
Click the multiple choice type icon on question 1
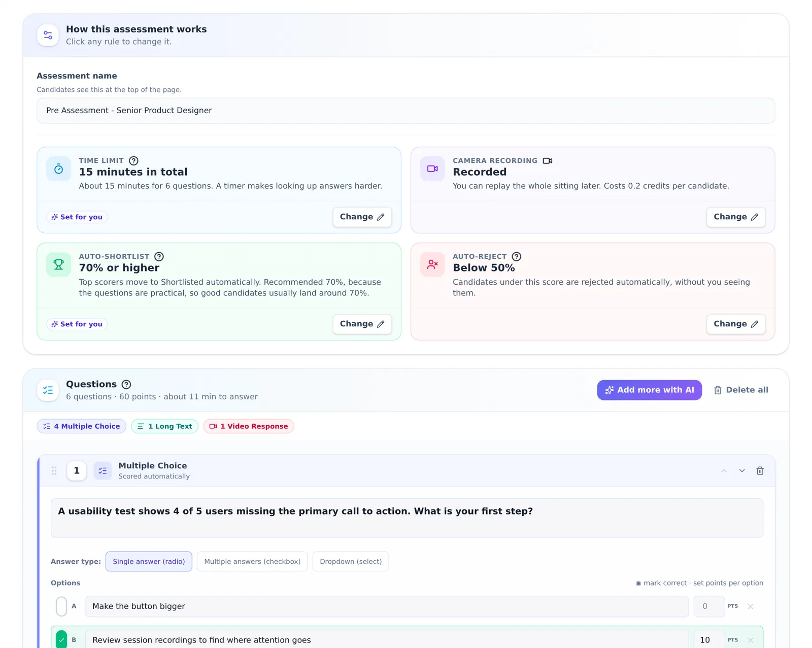103,471
